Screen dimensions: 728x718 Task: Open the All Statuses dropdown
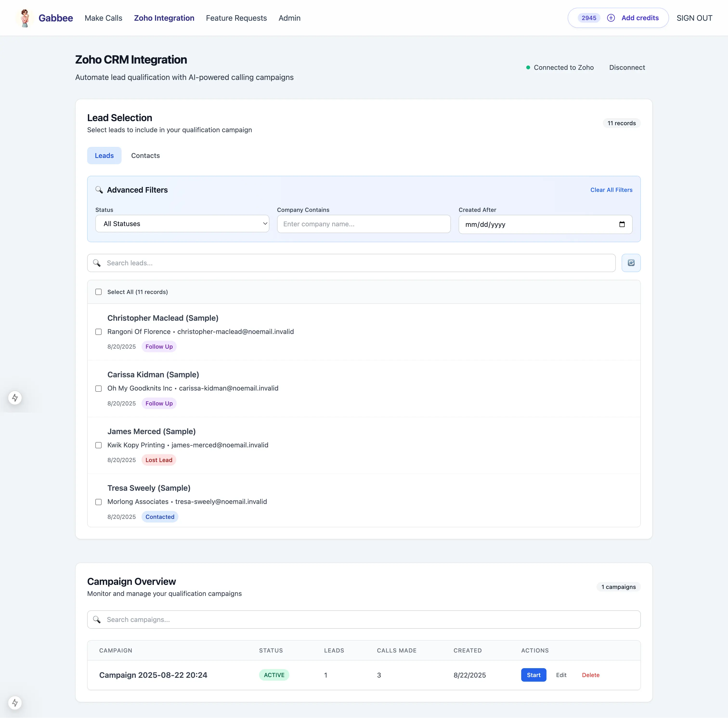tap(182, 224)
